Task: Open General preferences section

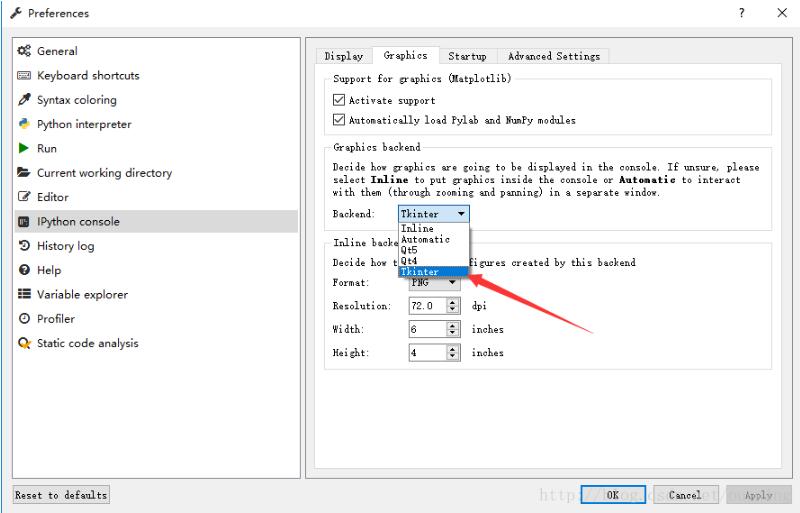Action: click(x=155, y=51)
